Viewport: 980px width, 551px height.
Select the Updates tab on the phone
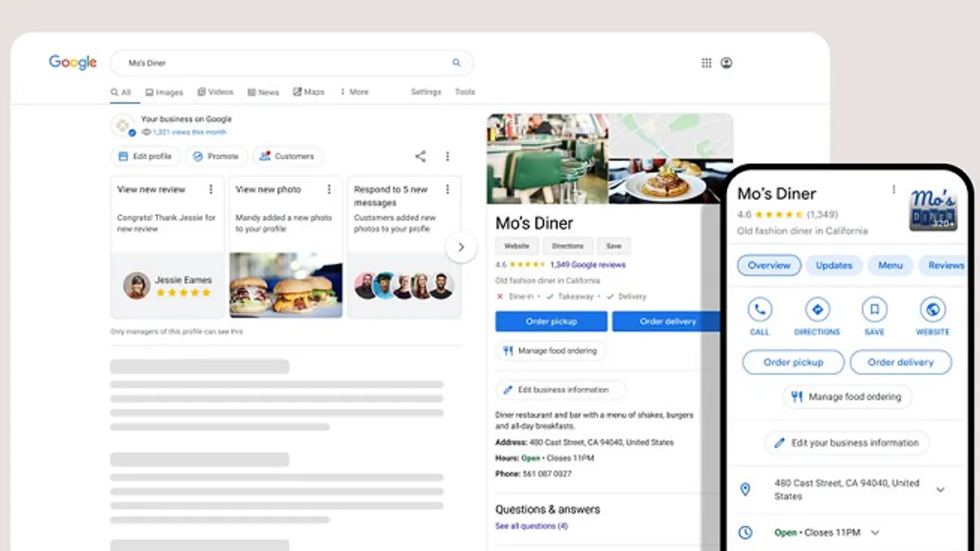pyautogui.click(x=834, y=265)
